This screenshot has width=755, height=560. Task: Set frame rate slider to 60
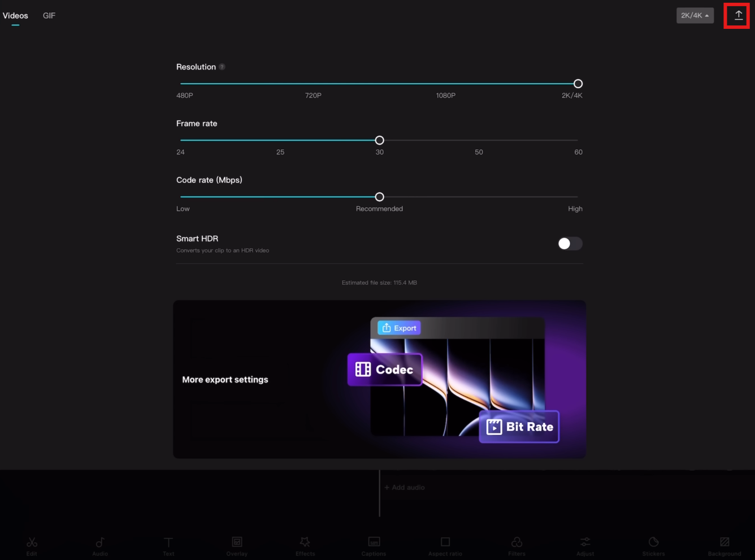[578, 140]
